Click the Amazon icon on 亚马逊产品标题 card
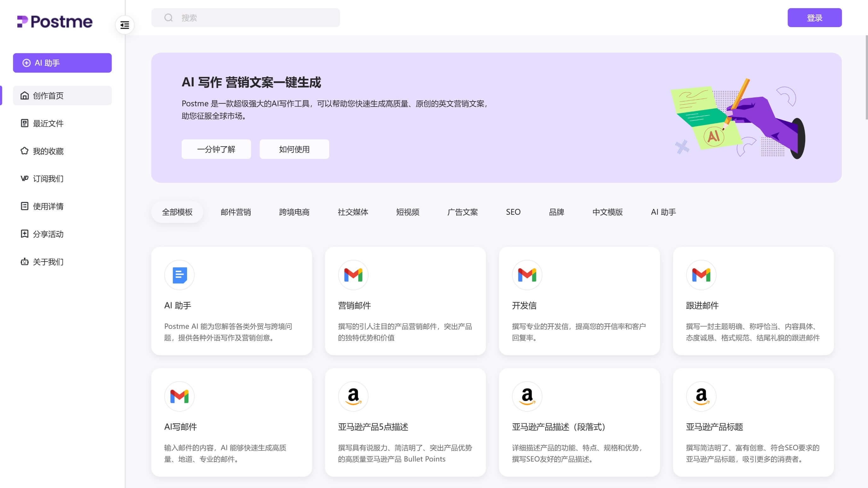This screenshot has height=488, width=868. point(701,396)
